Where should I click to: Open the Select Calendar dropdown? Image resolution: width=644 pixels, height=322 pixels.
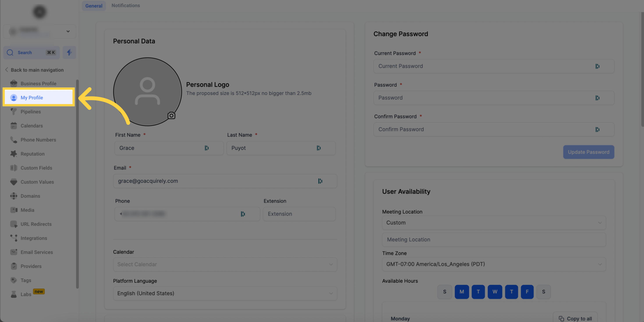(x=225, y=265)
